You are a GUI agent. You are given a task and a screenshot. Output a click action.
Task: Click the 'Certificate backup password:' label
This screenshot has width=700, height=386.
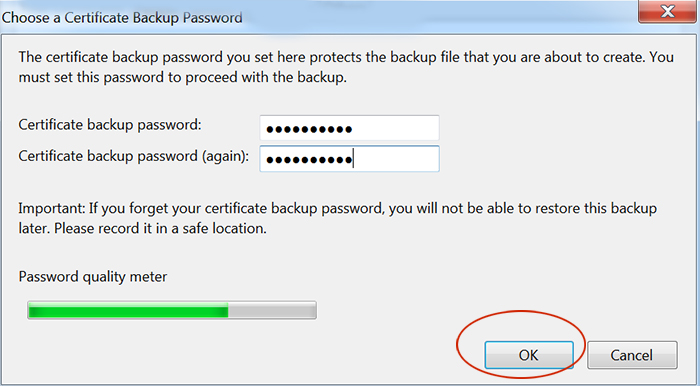(x=110, y=125)
